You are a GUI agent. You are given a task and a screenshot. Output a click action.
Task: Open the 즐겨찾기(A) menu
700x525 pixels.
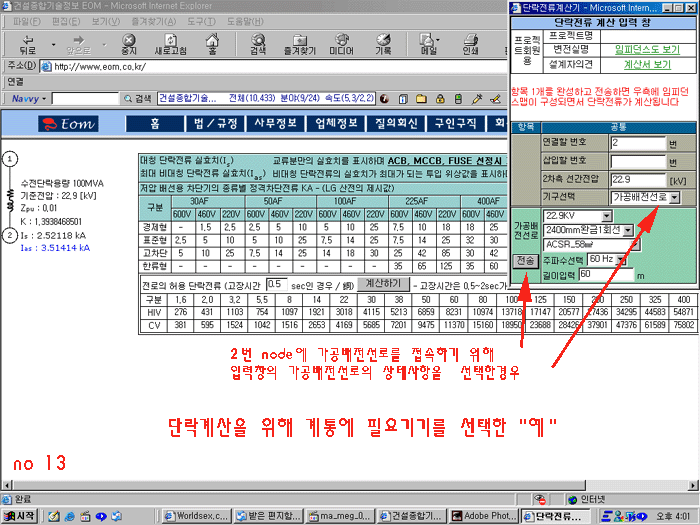(154, 21)
